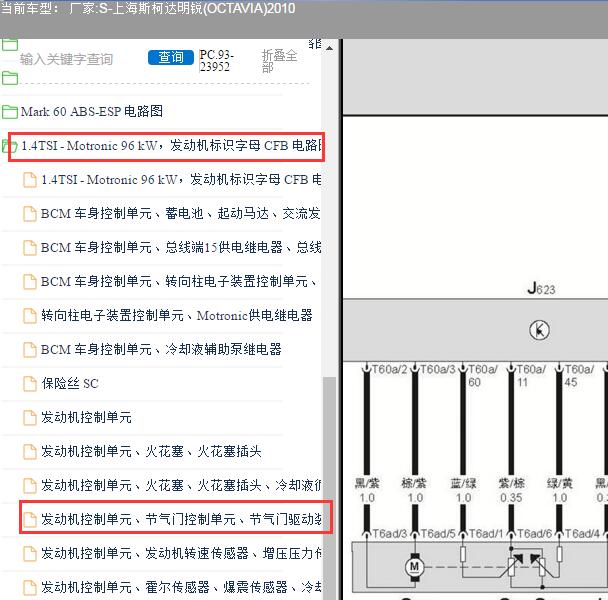Click the T6ad/5 connector pin label
Viewport: 608px width, 600px height.
click(x=438, y=534)
